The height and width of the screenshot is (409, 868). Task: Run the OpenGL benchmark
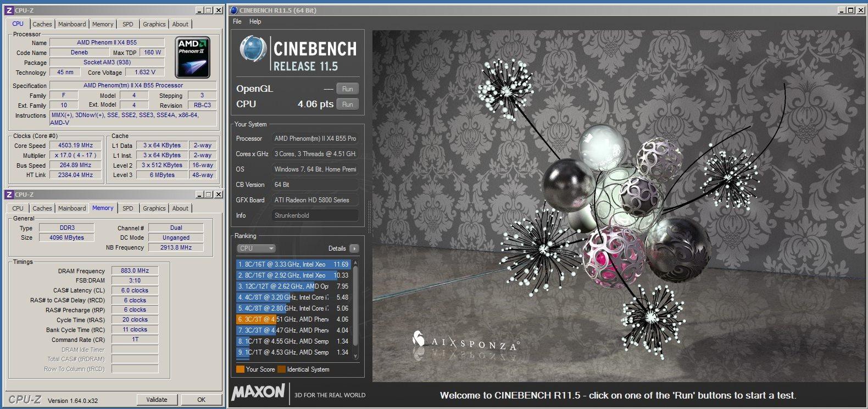coord(348,89)
